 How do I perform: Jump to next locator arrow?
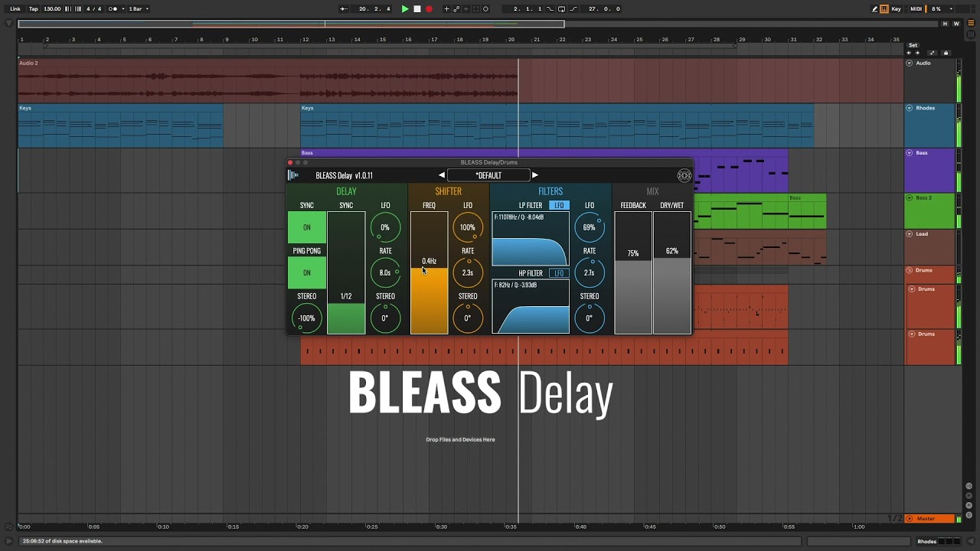917,53
